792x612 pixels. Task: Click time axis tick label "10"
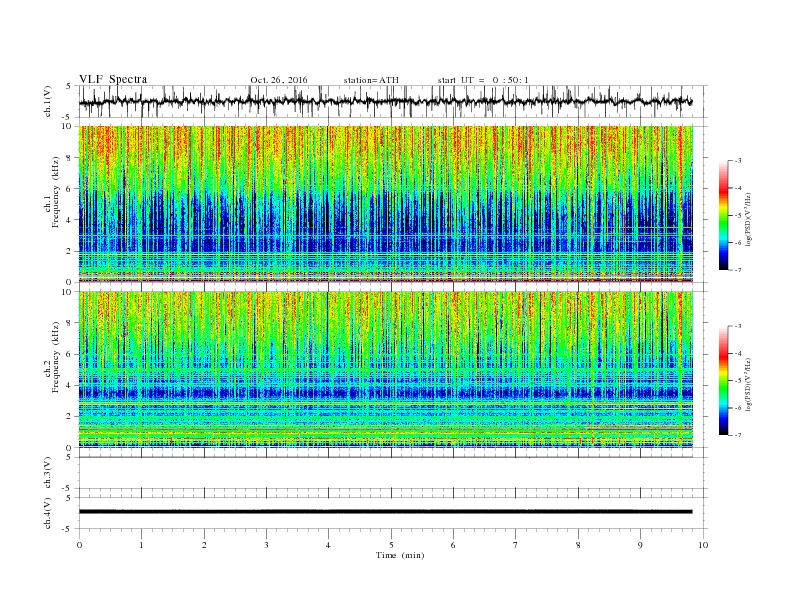pyautogui.click(x=703, y=545)
